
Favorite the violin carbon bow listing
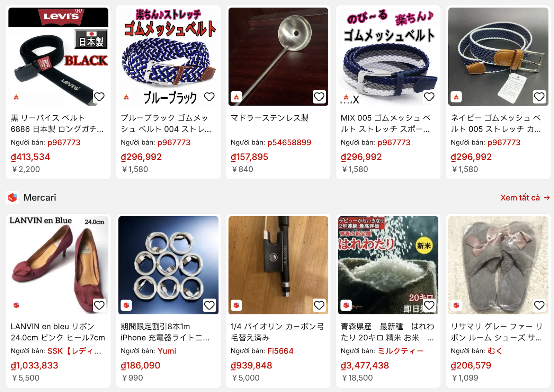click(319, 305)
